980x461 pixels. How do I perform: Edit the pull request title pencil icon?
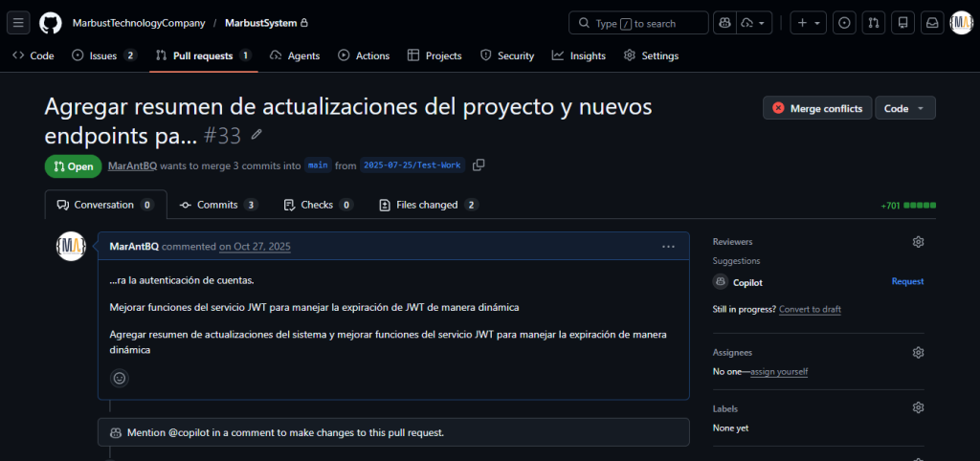256,134
